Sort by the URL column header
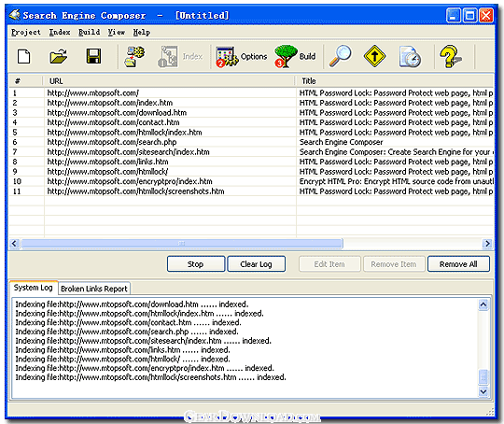 coord(169,81)
